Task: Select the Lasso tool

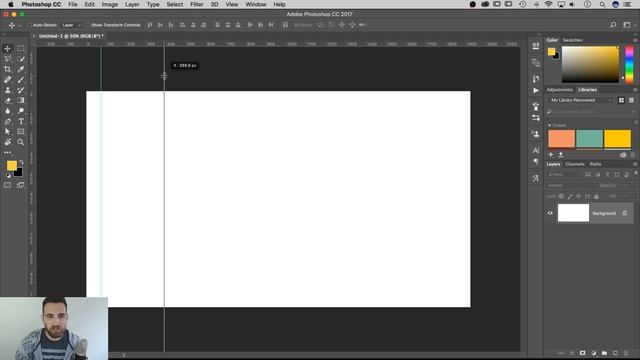Action: click(7, 59)
